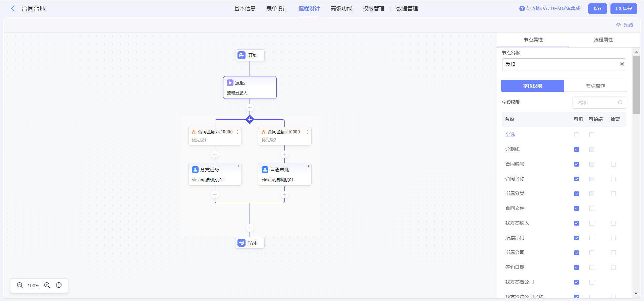The width and height of the screenshot is (644, 301).
Task: Switch to the 表单设计 tab
Action: click(277, 9)
